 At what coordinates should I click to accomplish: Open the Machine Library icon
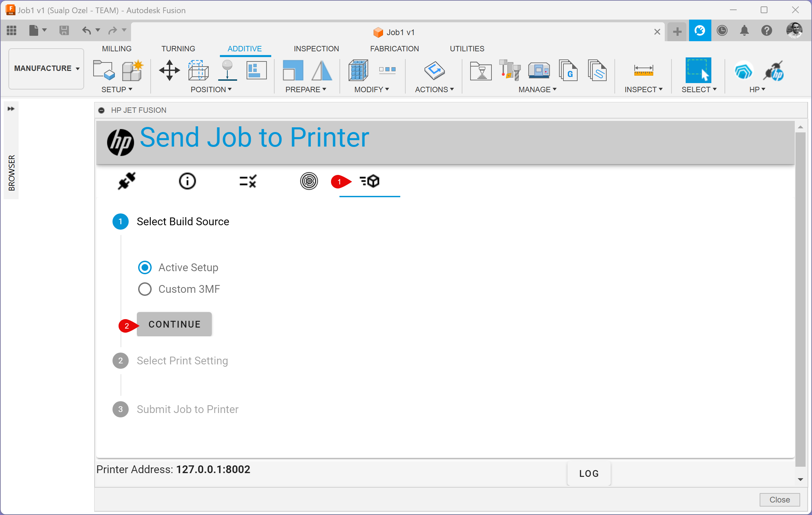(x=539, y=70)
